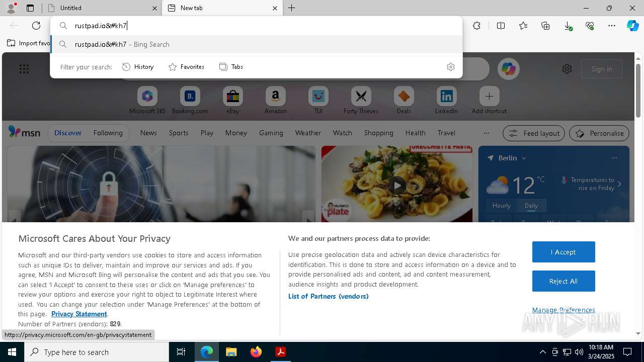Image resolution: width=644 pixels, height=362 pixels.
Task: Filter search by History
Action: (138, 67)
